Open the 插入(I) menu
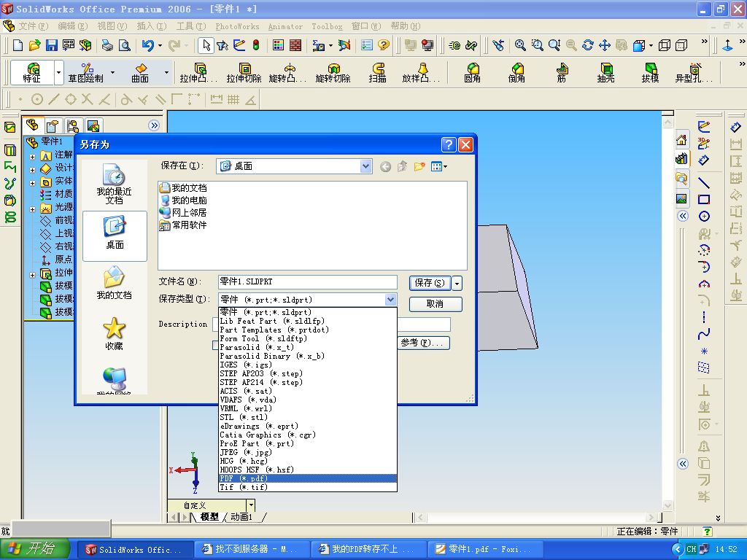 152,26
